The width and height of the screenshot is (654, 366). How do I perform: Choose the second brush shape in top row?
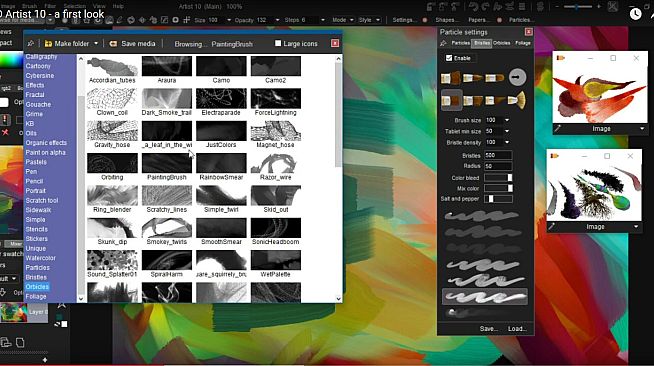pos(473,78)
